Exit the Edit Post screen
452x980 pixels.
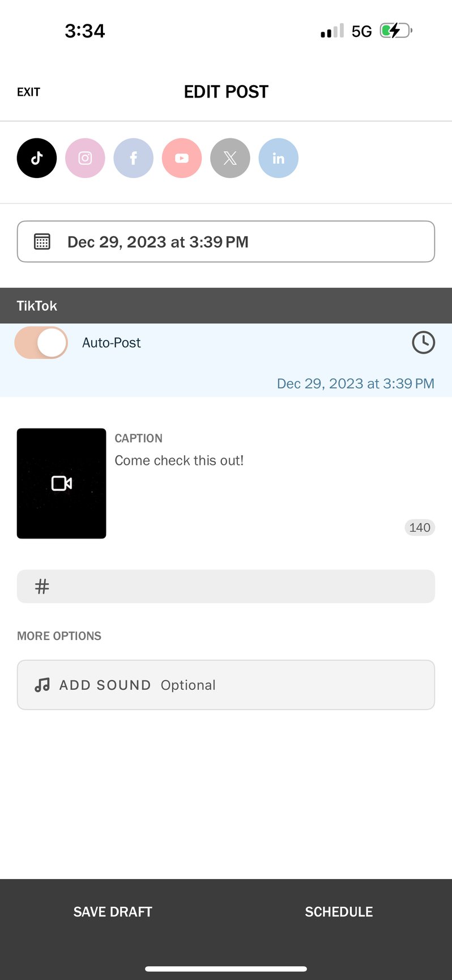click(28, 91)
